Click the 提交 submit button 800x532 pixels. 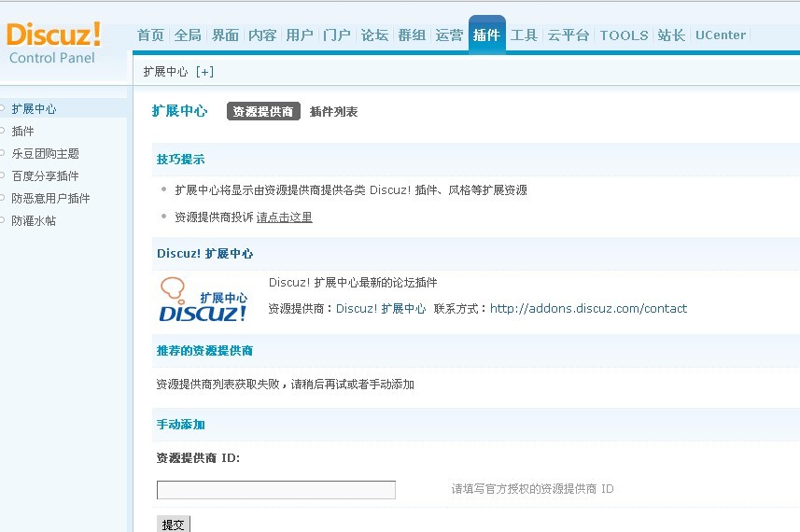tap(174, 525)
